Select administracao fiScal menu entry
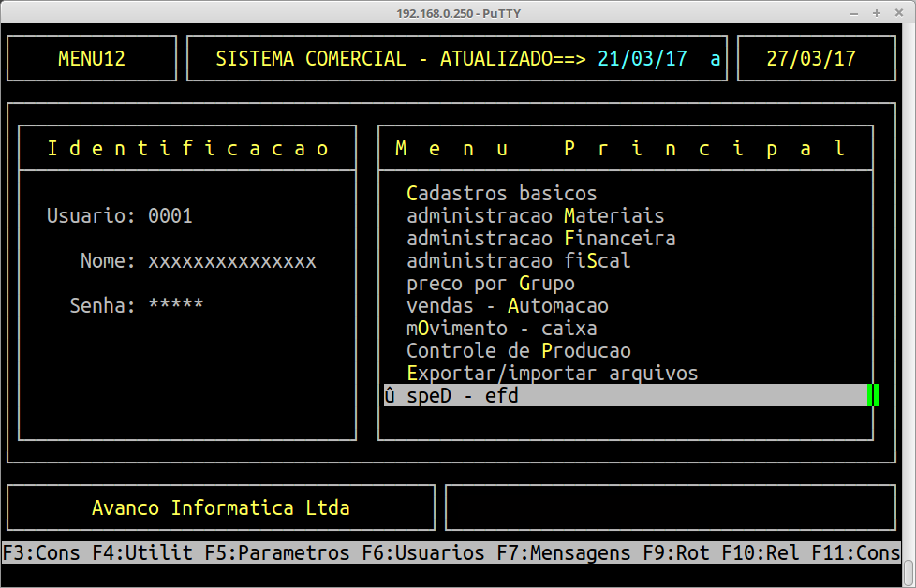This screenshot has width=916, height=588. click(x=518, y=261)
